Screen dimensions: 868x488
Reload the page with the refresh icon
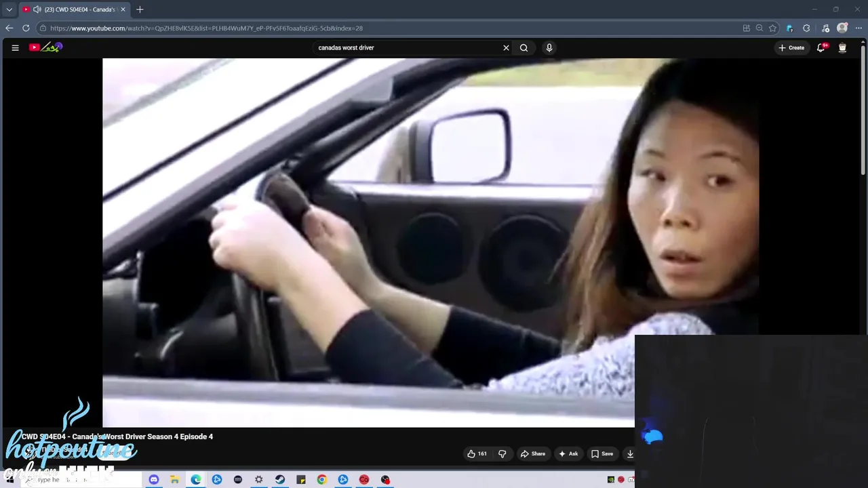tap(26, 28)
